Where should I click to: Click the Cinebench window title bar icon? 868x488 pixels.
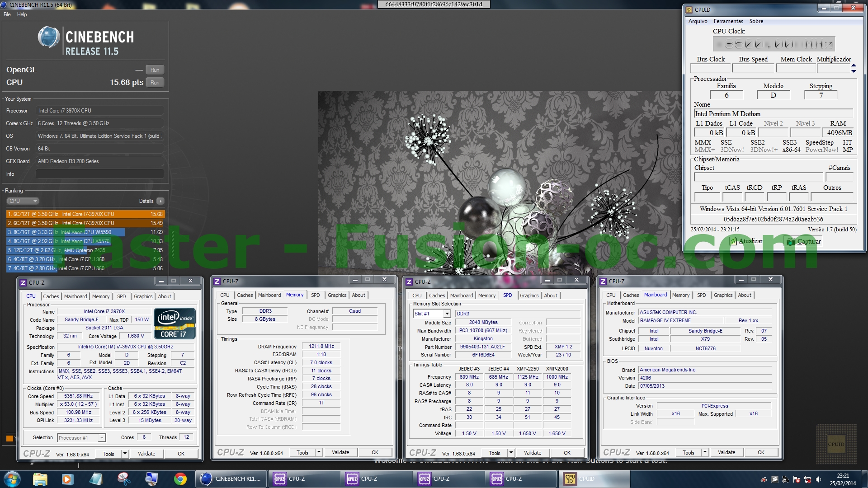(x=4, y=5)
